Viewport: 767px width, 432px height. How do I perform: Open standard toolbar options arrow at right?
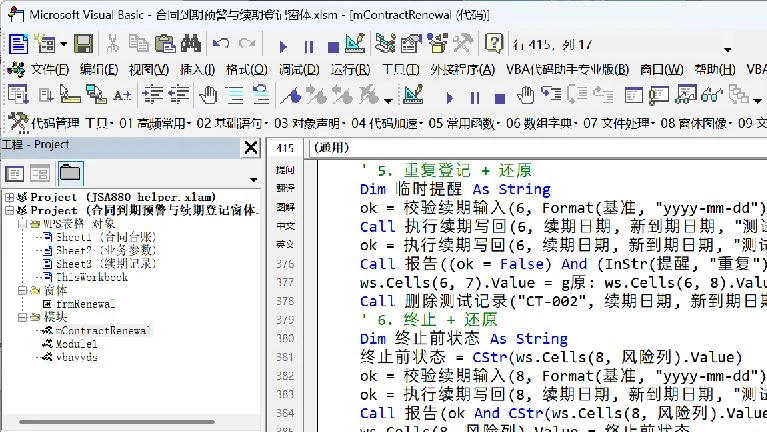pos(727,49)
